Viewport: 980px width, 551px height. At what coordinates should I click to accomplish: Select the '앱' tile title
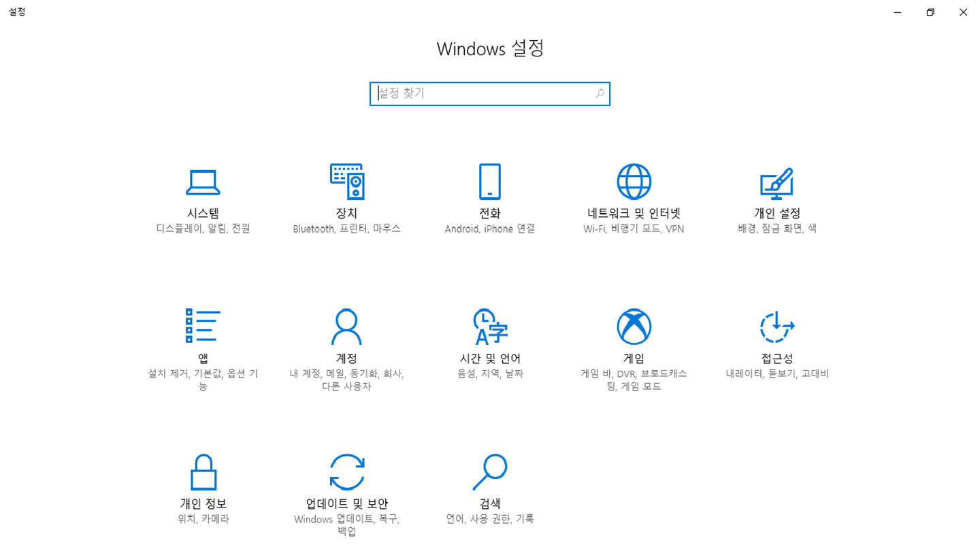203,358
